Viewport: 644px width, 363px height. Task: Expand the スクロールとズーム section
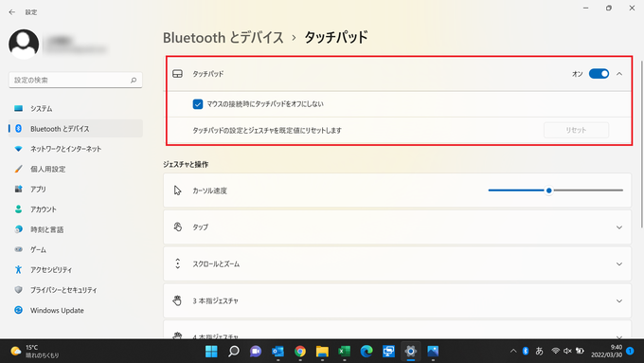coord(619,263)
